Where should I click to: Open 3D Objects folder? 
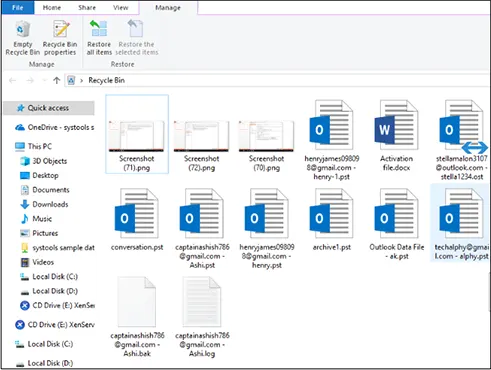point(44,161)
